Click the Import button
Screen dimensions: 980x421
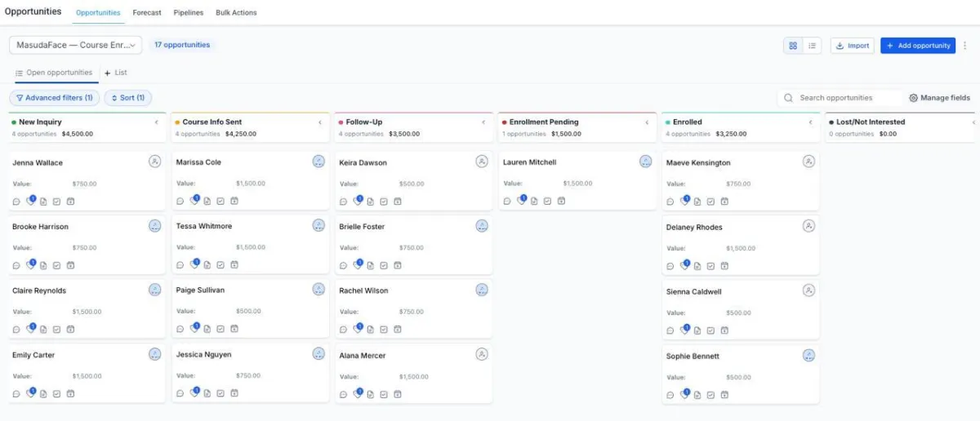coord(852,46)
